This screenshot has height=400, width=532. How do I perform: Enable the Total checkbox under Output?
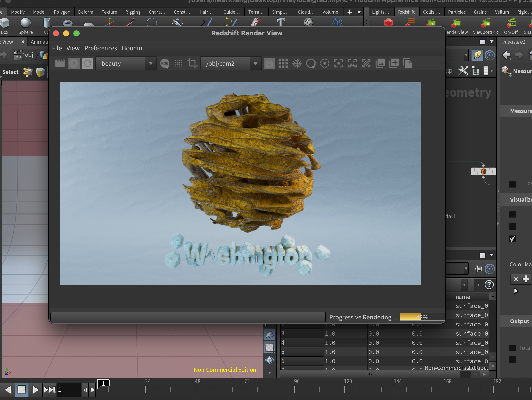click(512, 348)
